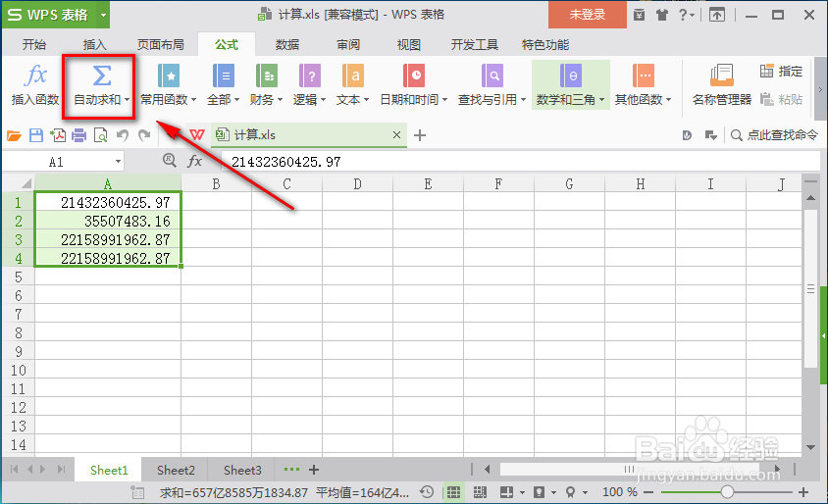
Task: Switch to page break preview view
Action: point(480,492)
